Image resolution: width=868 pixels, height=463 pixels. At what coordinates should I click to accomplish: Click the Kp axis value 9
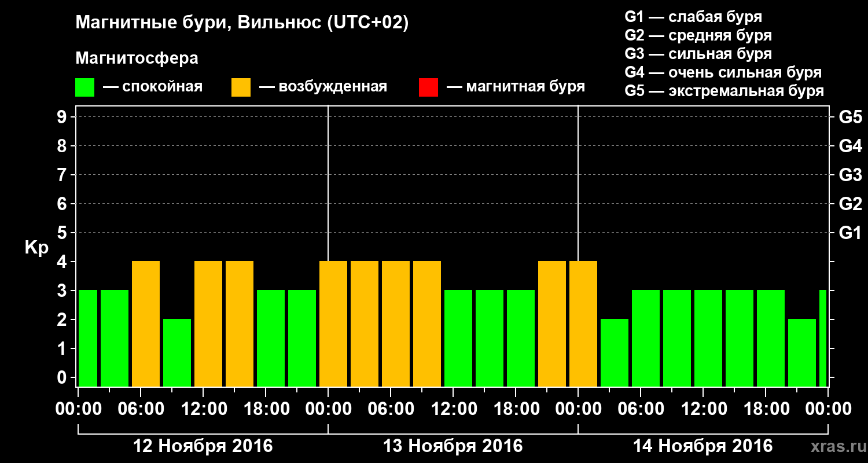point(63,117)
